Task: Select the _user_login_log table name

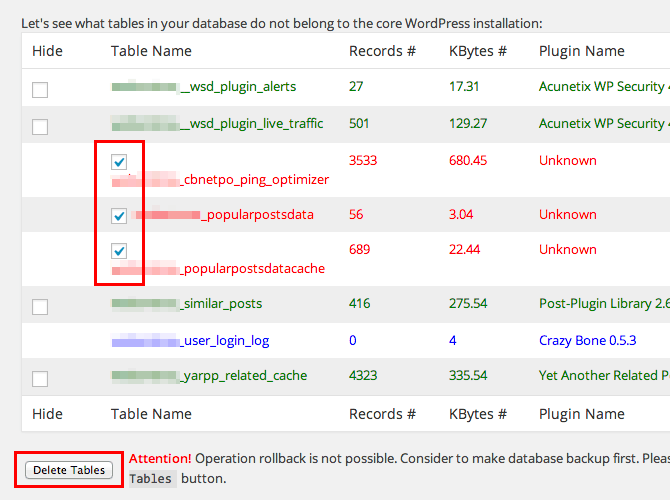Action: [225, 341]
